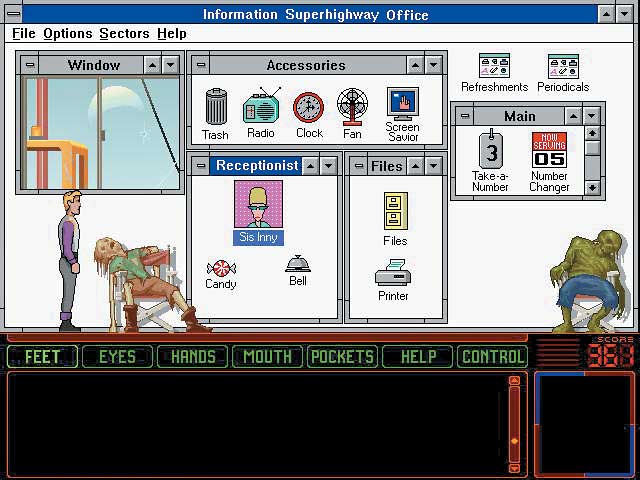Image resolution: width=640 pixels, height=480 pixels.
Task: Click the Receptionist window title bar
Action: tap(256, 166)
